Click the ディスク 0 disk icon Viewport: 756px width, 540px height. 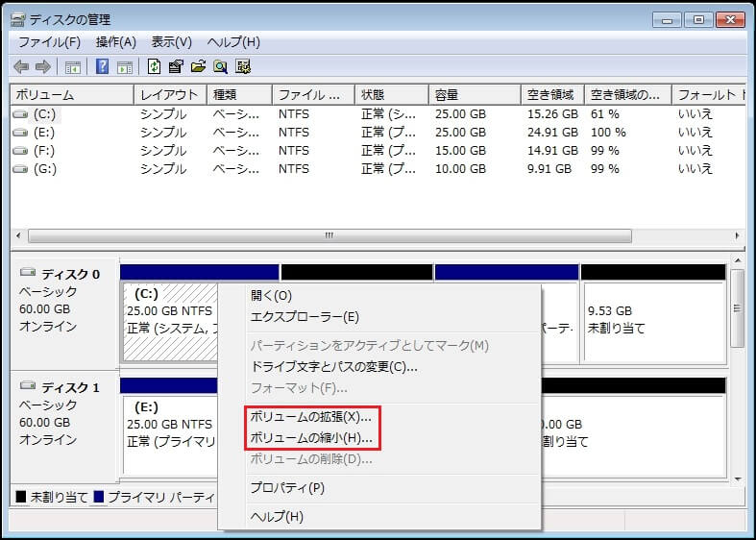pyautogui.click(x=28, y=273)
